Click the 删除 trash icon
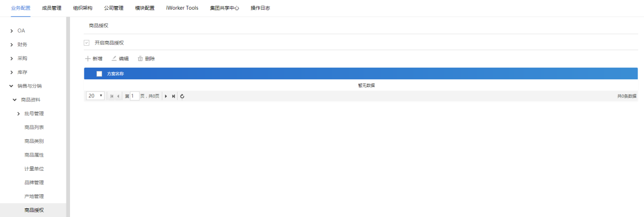The height and width of the screenshot is (217, 644). pos(141,58)
